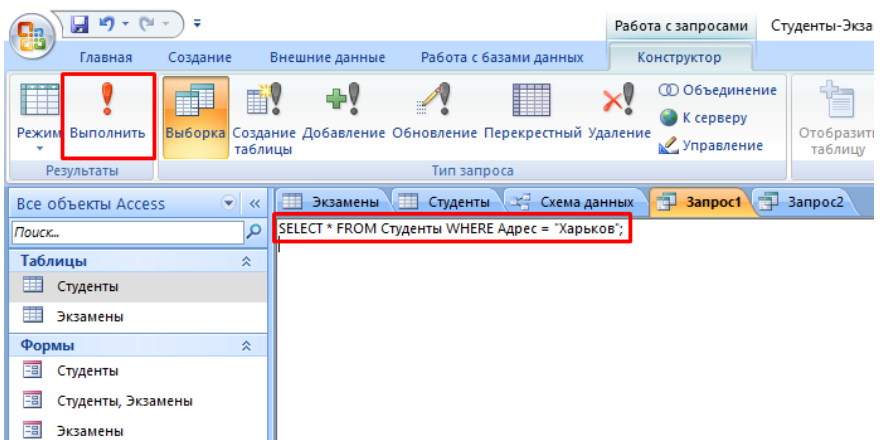Switch to the Создание ribbon tab
895x440 pixels.
[200, 58]
